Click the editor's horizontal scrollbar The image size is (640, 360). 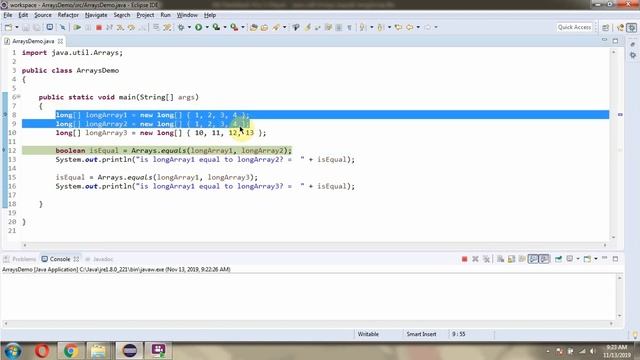(315, 245)
